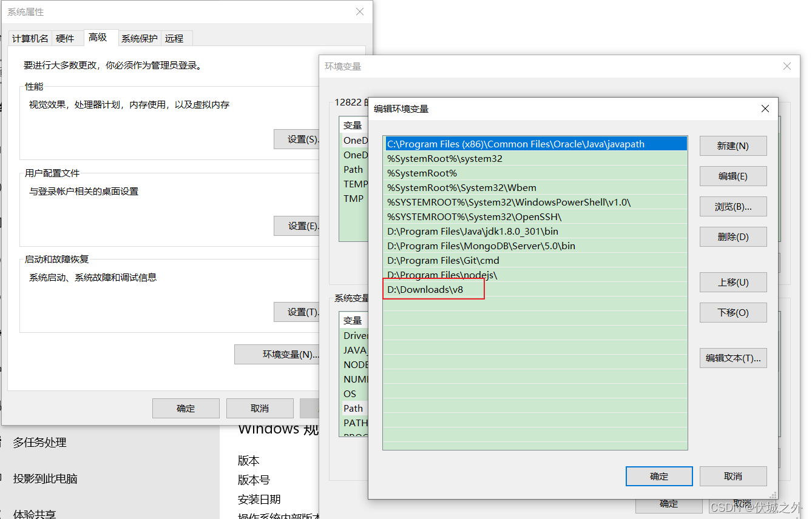Select the %SystemRoot% entry
This screenshot has width=812, height=519.
[x=536, y=173]
